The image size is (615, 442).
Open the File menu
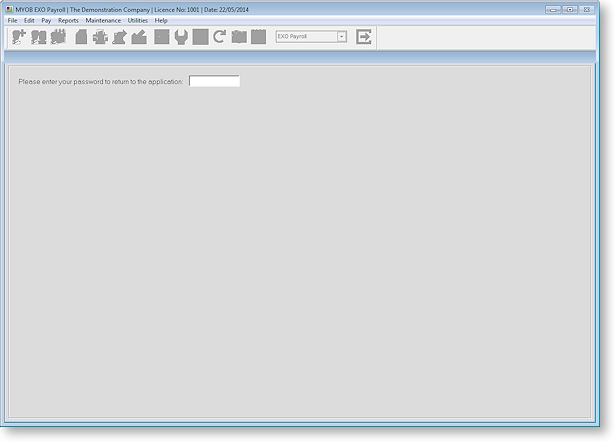(x=12, y=20)
